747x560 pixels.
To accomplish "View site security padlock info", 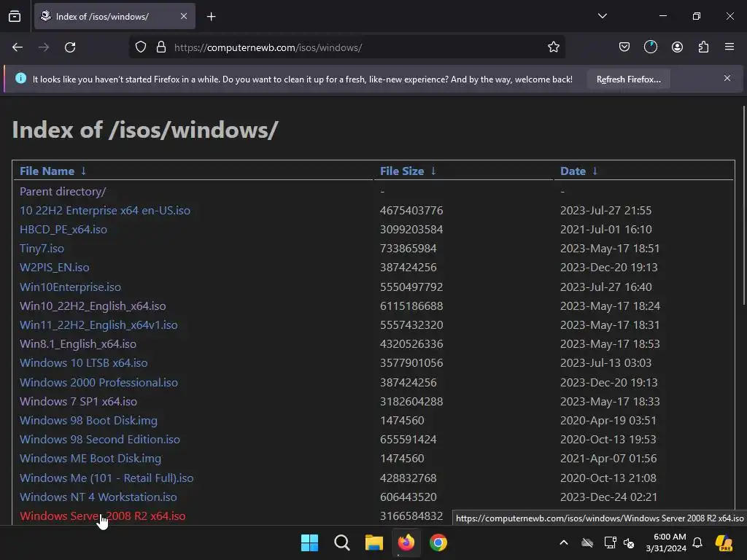I will coord(161,47).
